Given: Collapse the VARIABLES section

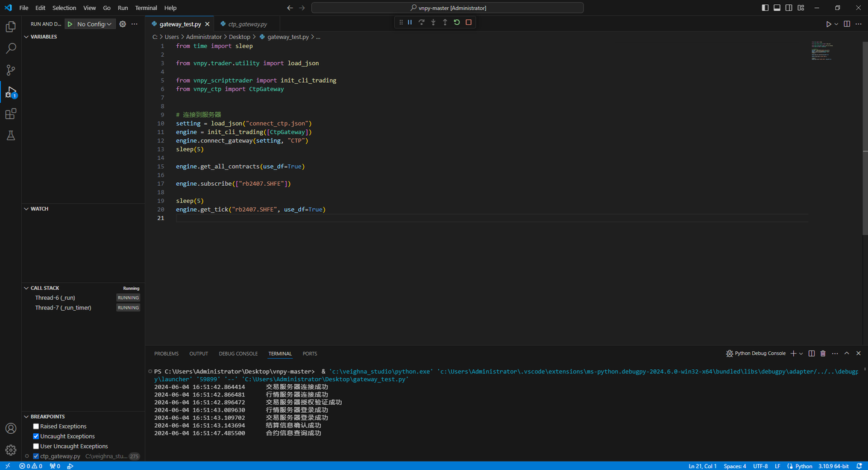Looking at the screenshot, I should (43, 37).
